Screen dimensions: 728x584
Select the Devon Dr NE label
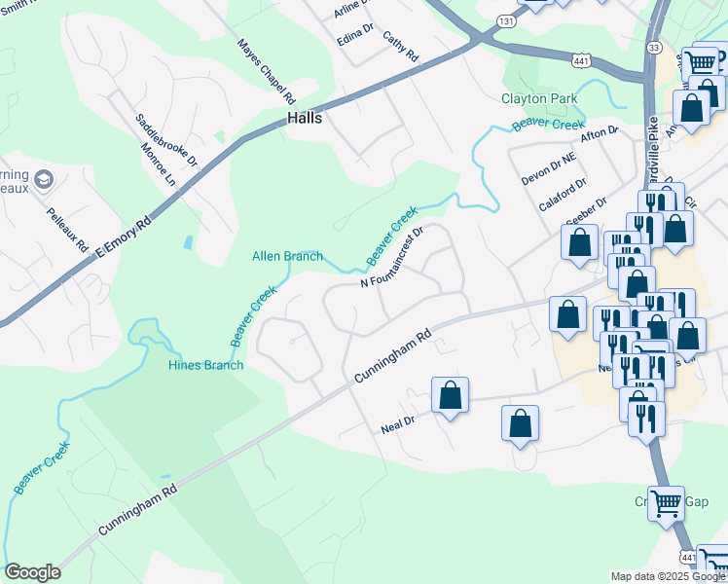click(548, 169)
